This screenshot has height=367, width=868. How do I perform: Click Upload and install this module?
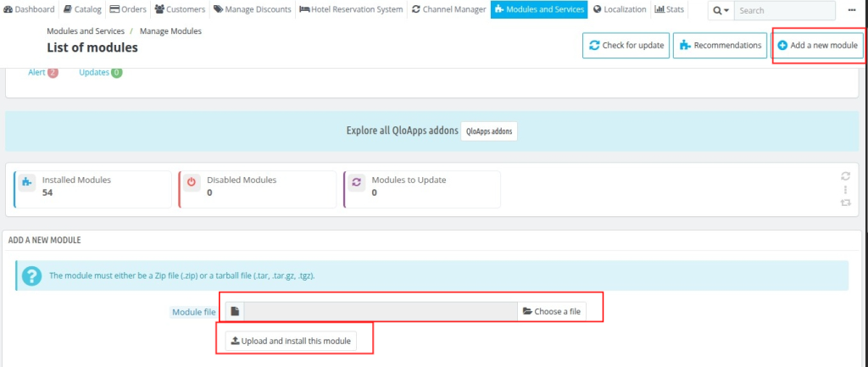[290, 341]
